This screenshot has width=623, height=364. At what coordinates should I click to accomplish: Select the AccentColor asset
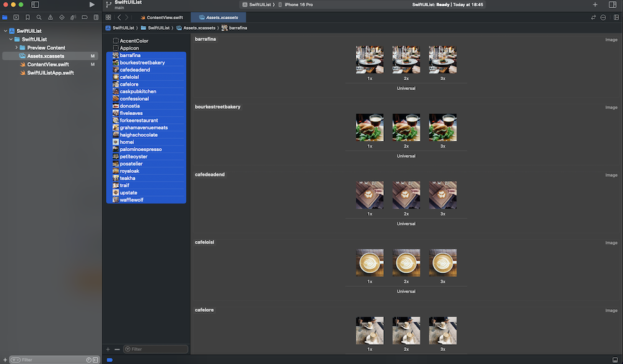(133, 41)
